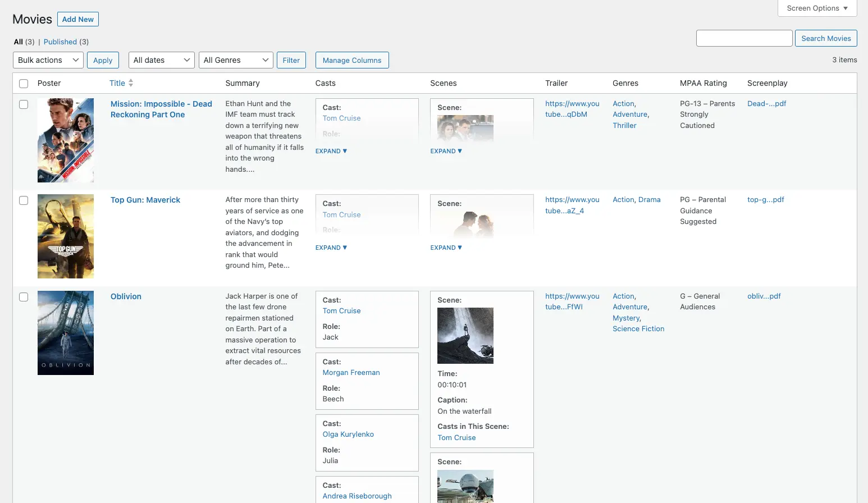Expand Scenes for Mission: Impossible

pyautogui.click(x=446, y=151)
